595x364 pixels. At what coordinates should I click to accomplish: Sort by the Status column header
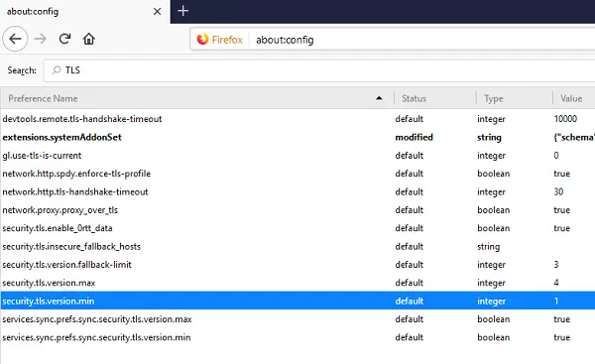click(x=435, y=98)
